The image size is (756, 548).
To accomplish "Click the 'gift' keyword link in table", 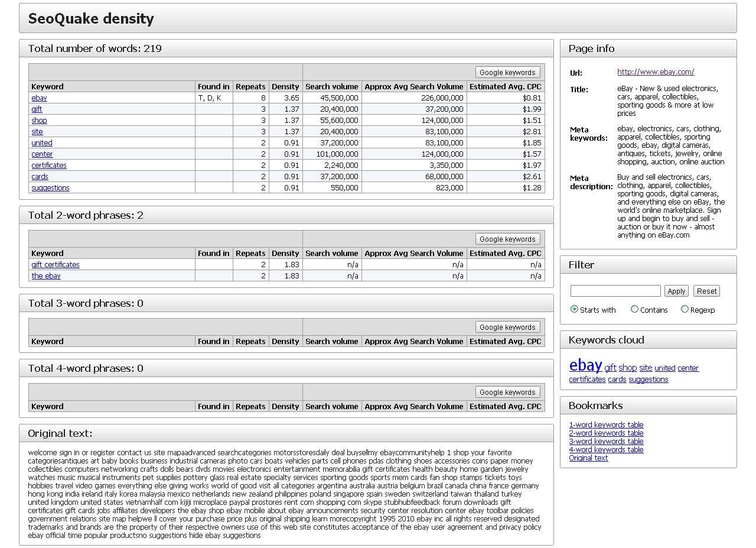I will (x=37, y=109).
